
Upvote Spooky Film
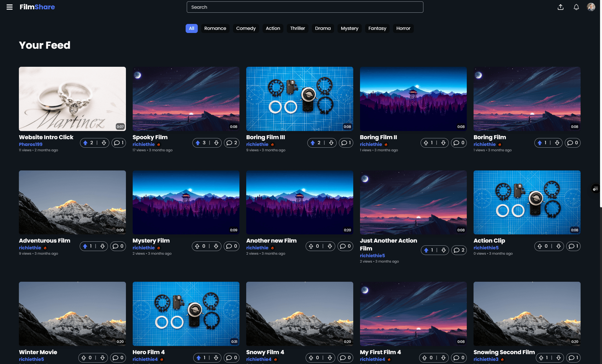[198, 143]
